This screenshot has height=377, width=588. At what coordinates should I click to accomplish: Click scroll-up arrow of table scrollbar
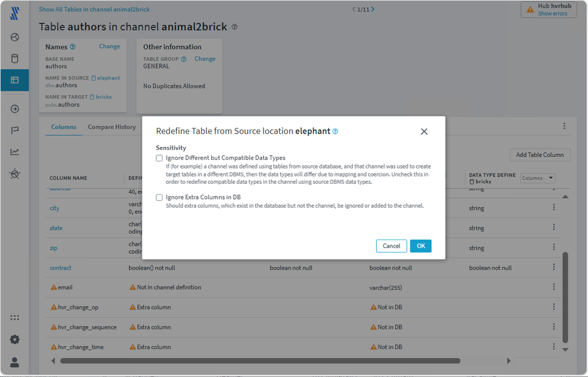565,197
